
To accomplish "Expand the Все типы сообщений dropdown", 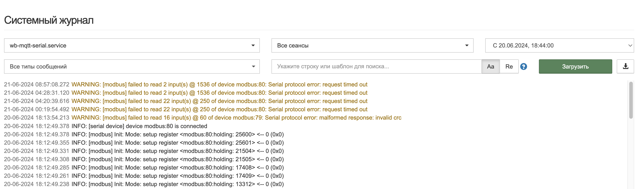I will point(132,67).
